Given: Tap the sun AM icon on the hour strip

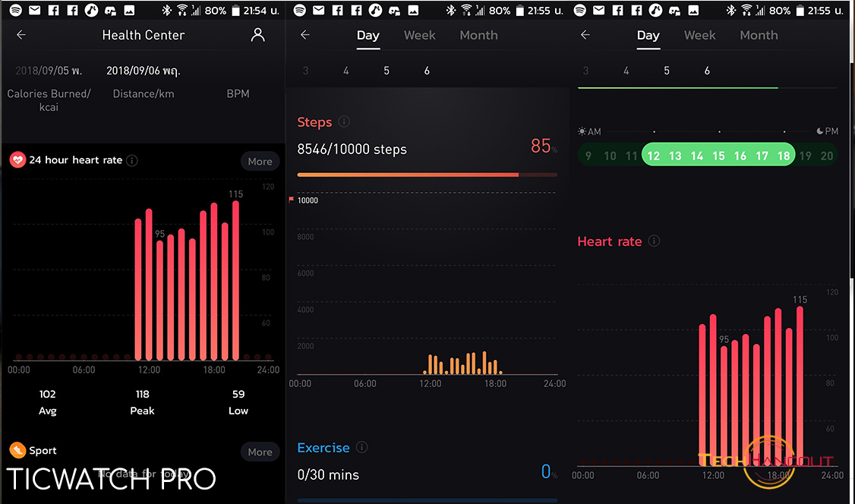Looking at the screenshot, I should tap(582, 131).
